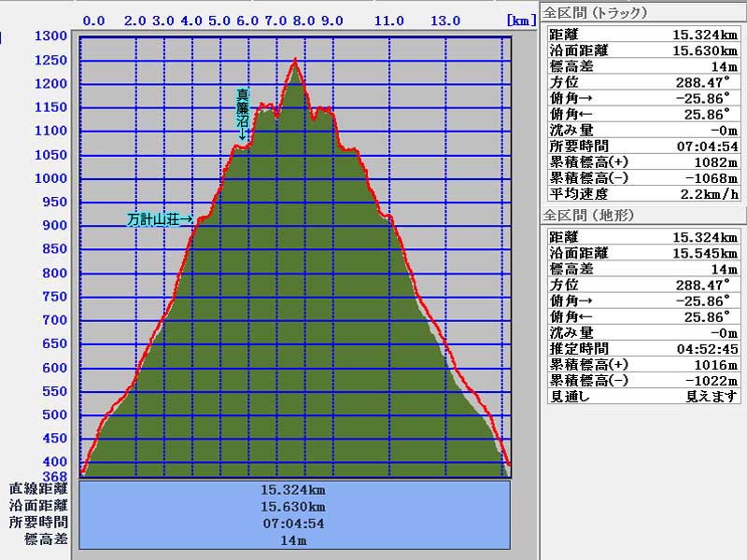747x560 pixels.
Task: Click the 直線距離 label below the chart
Action: [x=38, y=488]
